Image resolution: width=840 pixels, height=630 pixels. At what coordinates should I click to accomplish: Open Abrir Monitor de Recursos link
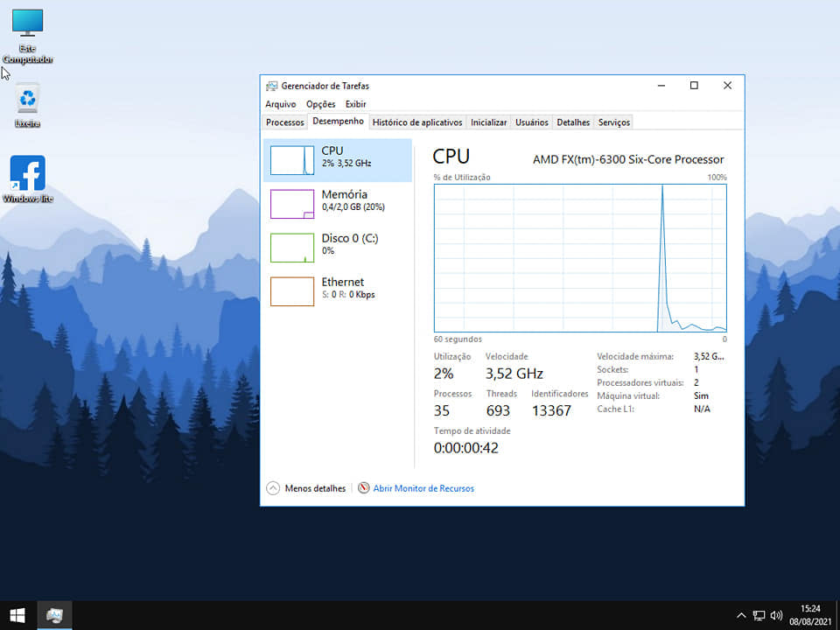pos(423,488)
